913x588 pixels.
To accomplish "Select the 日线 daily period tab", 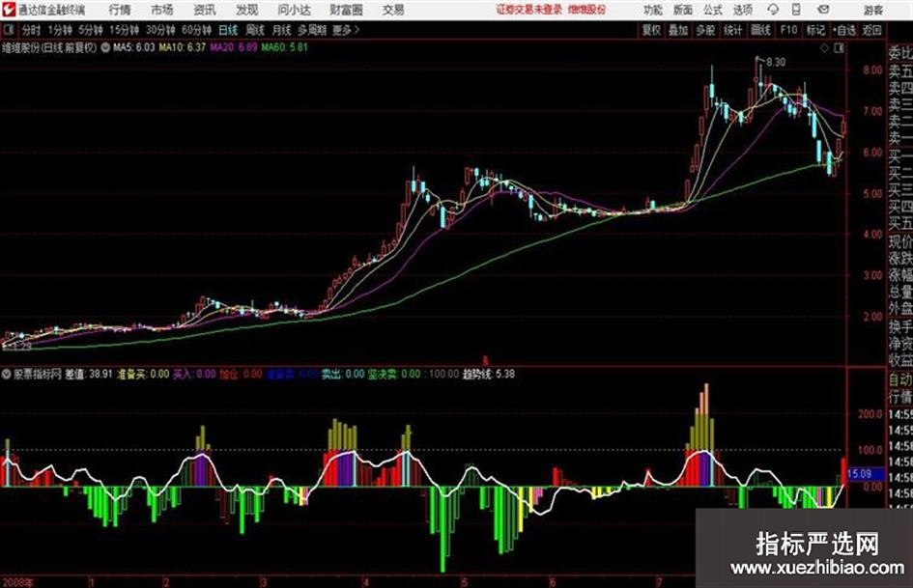I will [x=228, y=30].
